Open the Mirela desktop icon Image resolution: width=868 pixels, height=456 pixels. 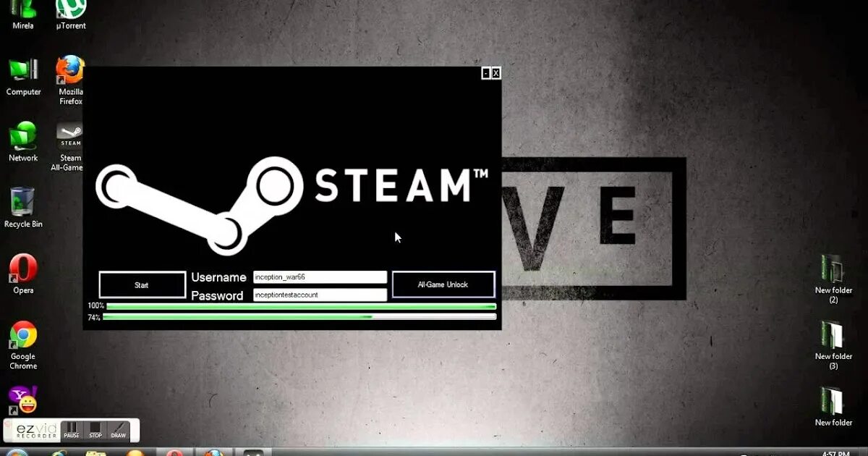[23, 13]
